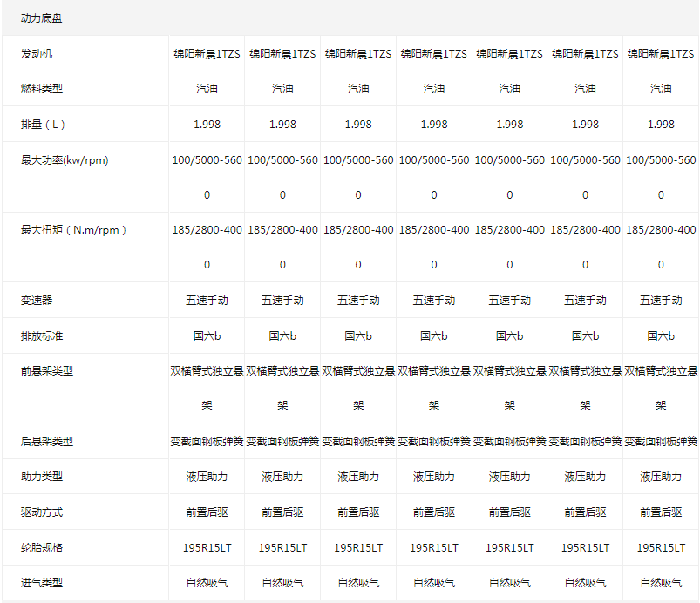Select the 发动机 row label
Viewport: 700px width, 603px height.
coord(36,54)
